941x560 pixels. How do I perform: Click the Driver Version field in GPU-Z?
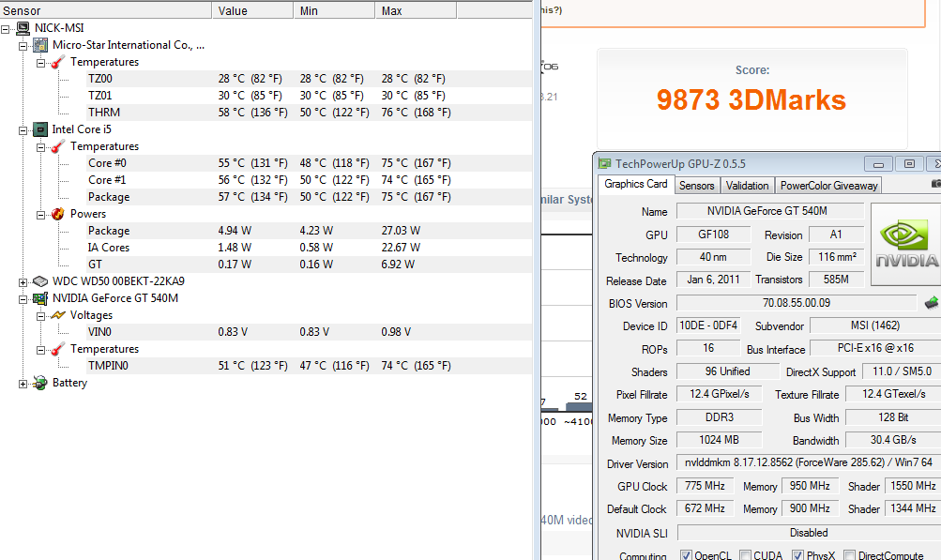click(x=809, y=462)
